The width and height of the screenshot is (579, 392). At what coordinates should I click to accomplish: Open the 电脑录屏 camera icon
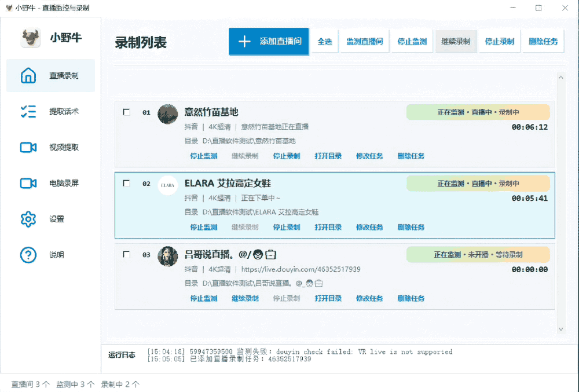click(28, 183)
